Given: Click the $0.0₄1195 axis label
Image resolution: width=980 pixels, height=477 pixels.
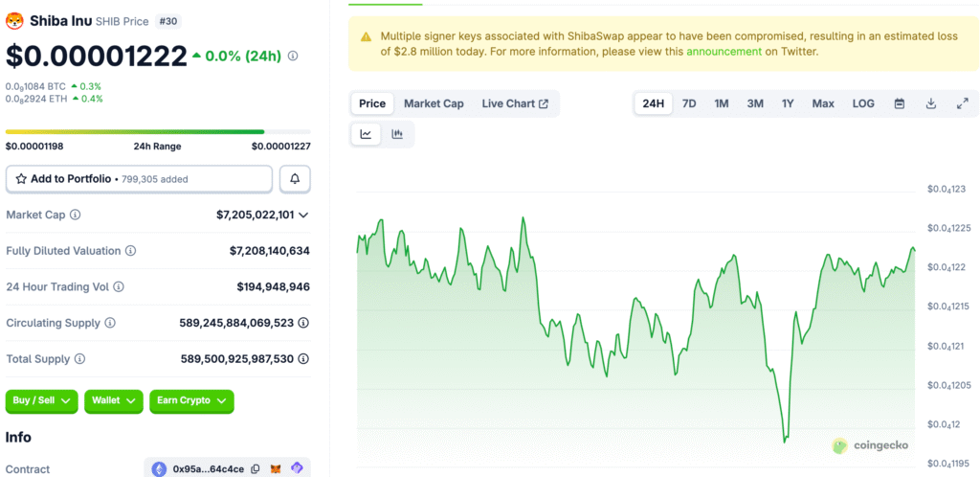Looking at the screenshot, I should (x=949, y=464).
